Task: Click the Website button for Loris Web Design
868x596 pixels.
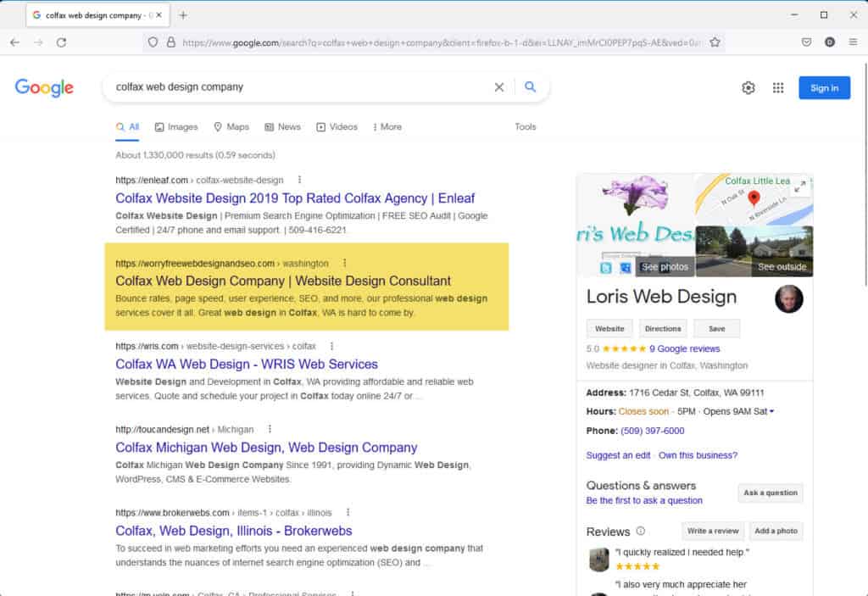Action: coord(609,328)
